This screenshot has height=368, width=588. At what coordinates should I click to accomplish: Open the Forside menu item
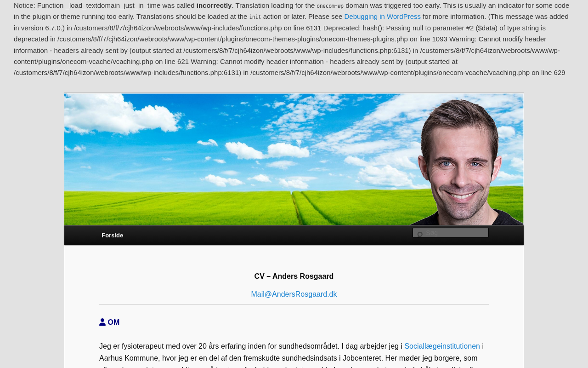pos(113,236)
